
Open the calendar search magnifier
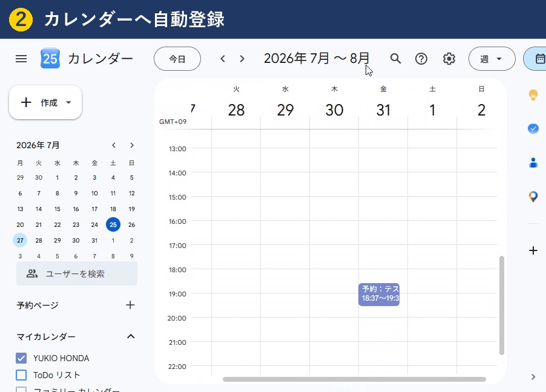(395, 59)
